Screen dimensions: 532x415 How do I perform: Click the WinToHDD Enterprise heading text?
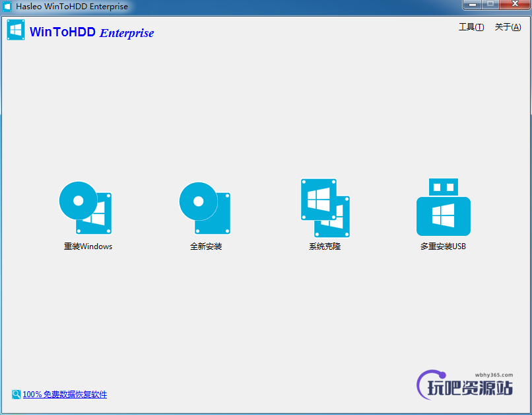coord(92,32)
